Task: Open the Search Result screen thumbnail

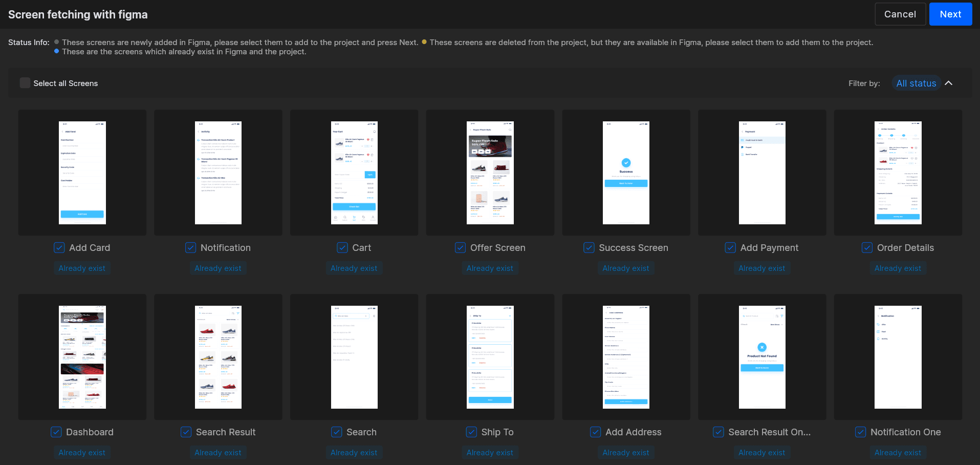Action: [218, 357]
